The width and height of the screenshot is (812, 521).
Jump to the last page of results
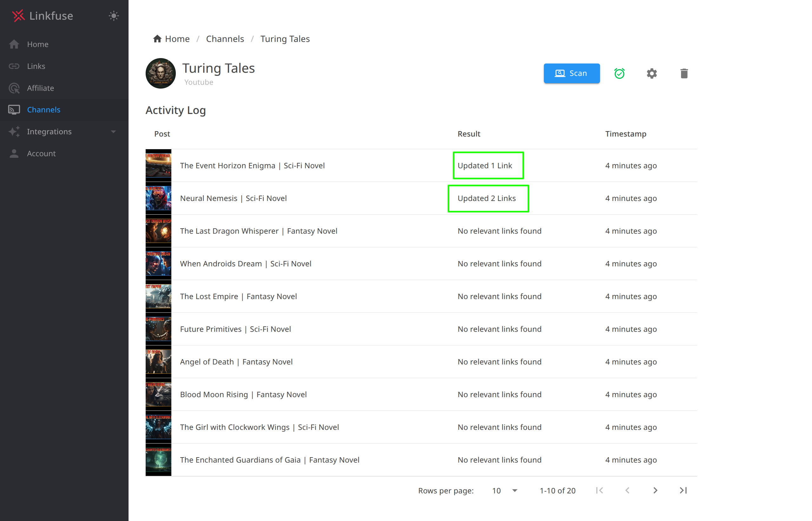[683, 490]
